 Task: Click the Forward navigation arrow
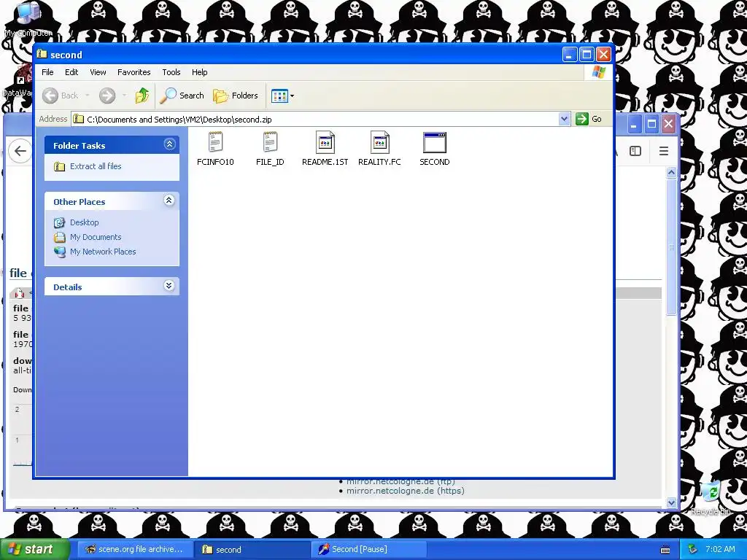[x=107, y=96]
